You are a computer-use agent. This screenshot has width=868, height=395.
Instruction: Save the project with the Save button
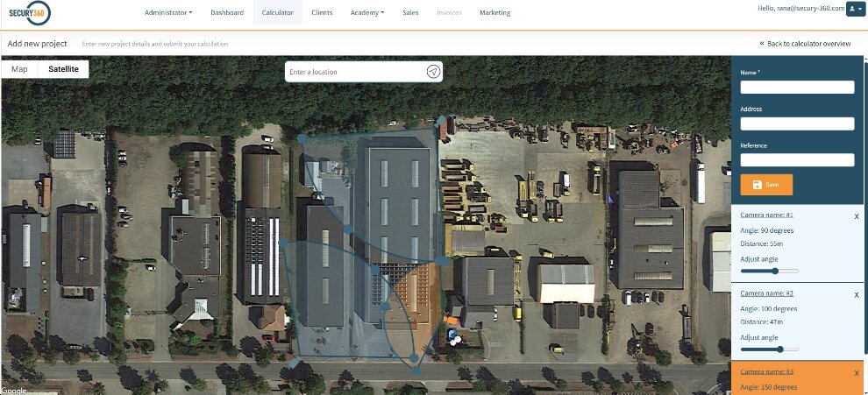(x=766, y=185)
